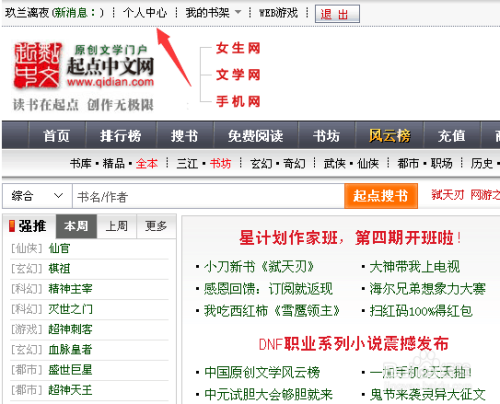The image size is (500, 404).
Task: Open 鬼节来袭灵异大征文 link
Action: (x=428, y=394)
